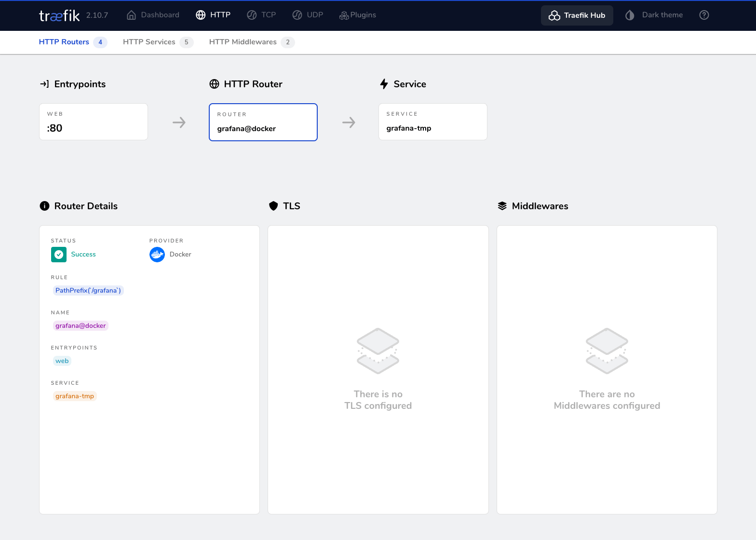756x540 pixels.
Task: Click the Success status text
Action: [83, 255]
